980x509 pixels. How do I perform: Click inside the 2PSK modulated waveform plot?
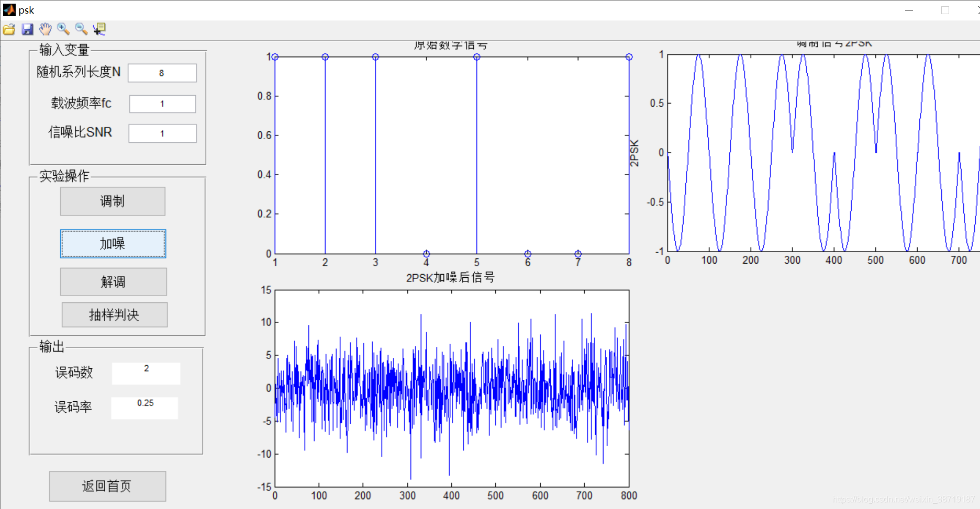[823, 153]
